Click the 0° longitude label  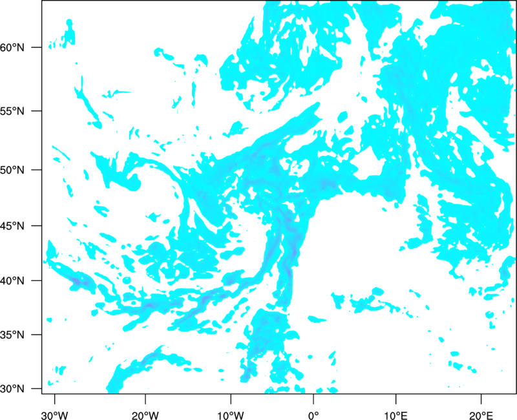[313, 415]
